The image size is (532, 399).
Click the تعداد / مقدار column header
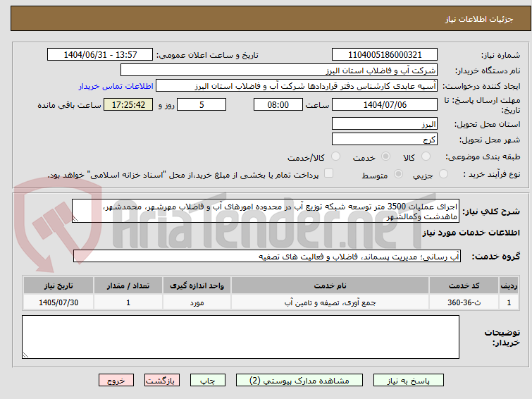(x=128, y=286)
